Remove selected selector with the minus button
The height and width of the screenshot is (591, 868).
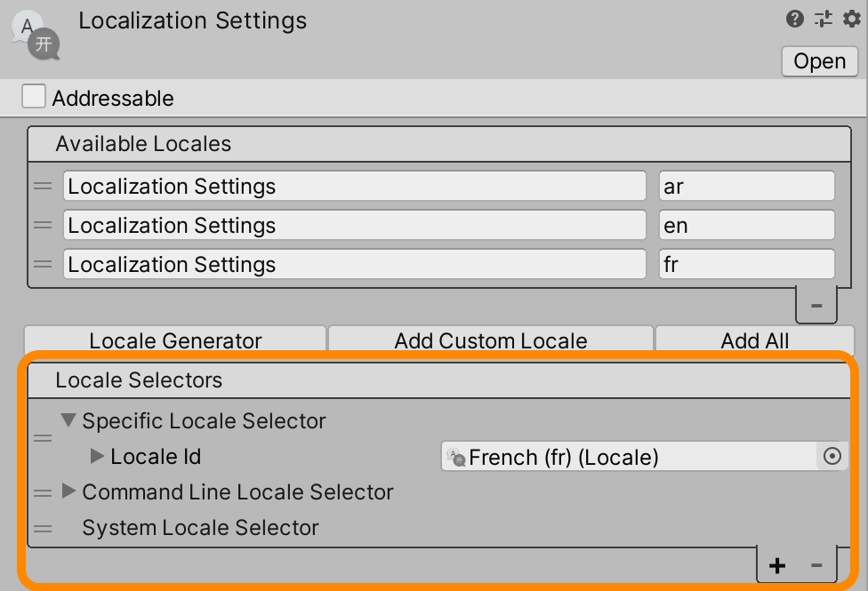point(816,565)
